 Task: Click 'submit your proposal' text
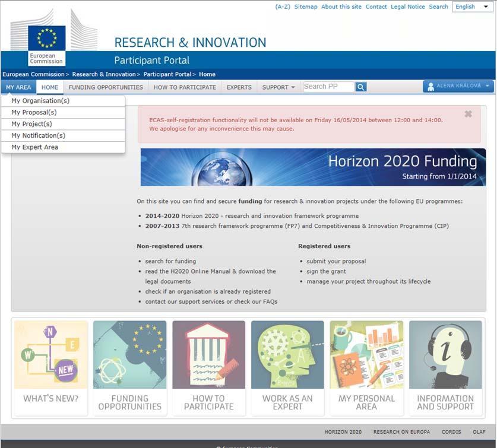pyautogui.click(x=336, y=262)
